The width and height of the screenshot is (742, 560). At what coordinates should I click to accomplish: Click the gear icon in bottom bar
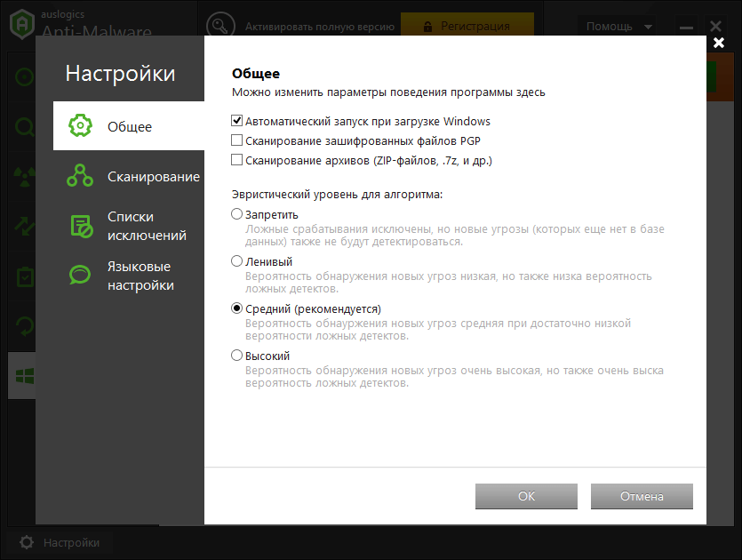coord(27,542)
